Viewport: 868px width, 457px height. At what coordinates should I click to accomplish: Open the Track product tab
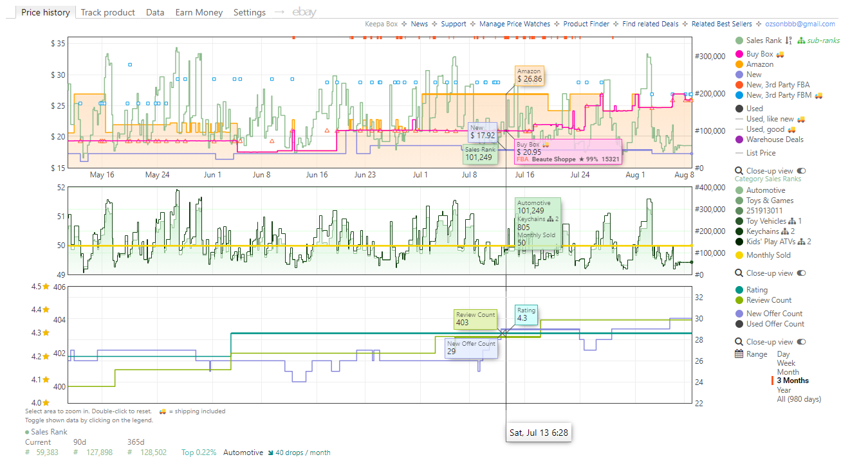(108, 12)
